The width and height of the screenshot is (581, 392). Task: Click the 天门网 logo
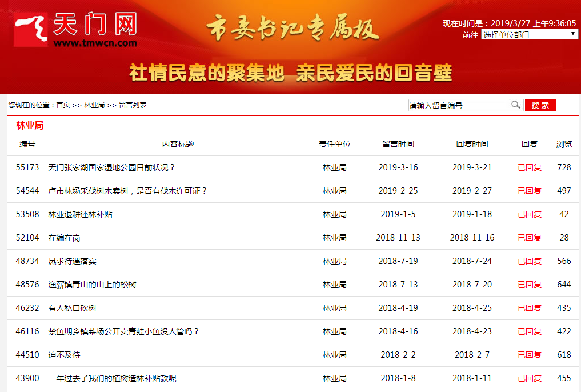click(75, 29)
